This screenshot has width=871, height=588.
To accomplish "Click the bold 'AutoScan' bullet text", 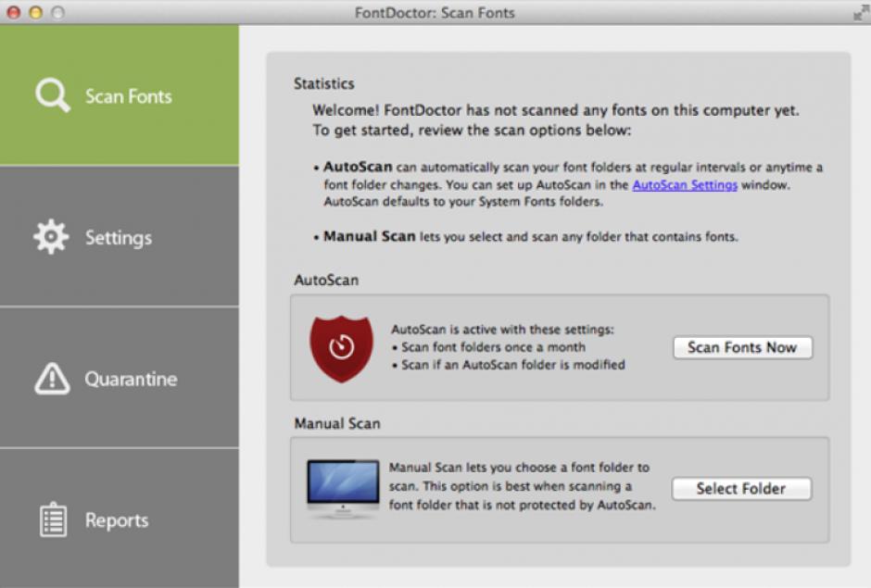I will coord(358,167).
